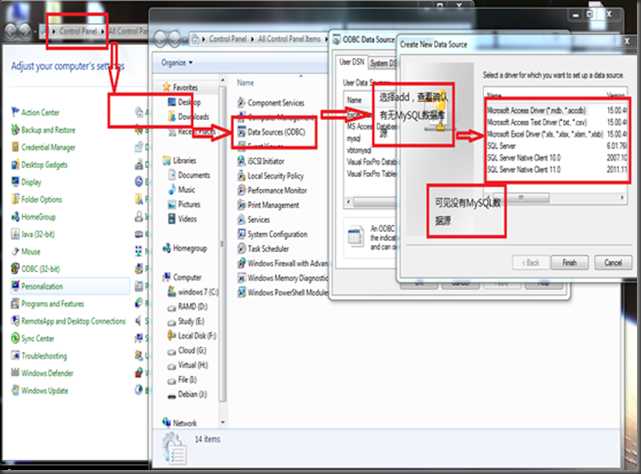Click the Back button in wizard
The height and width of the screenshot is (474, 641).
(x=530, y=262)
